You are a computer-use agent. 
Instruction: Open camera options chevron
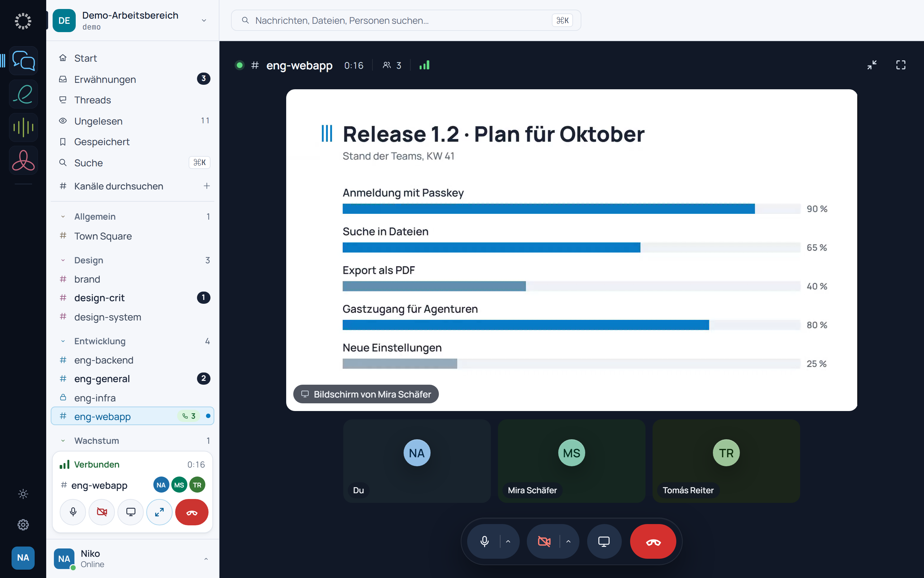coord(568,541)
